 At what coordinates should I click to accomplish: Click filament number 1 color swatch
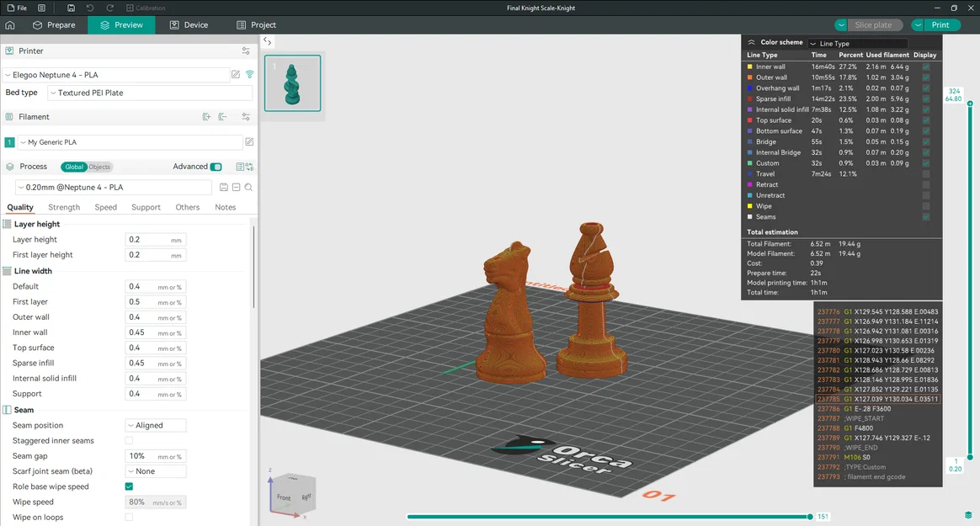tap(9, 142)
